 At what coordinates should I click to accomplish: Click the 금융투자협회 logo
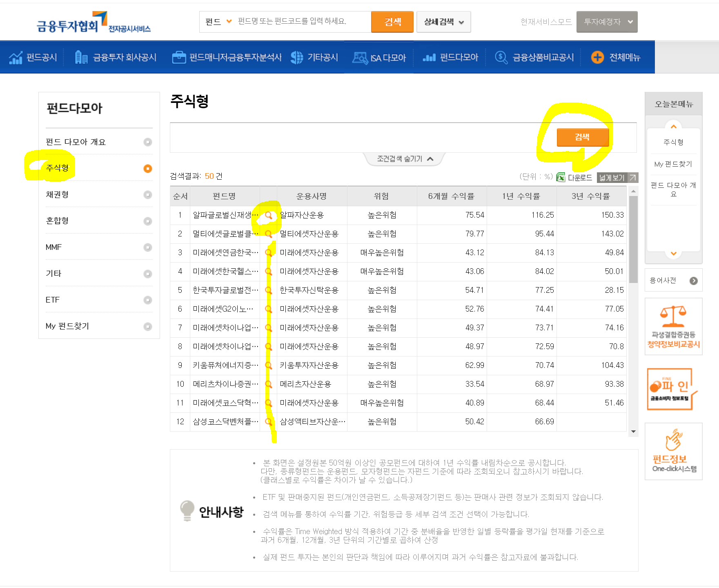click(x=93, y=22)
